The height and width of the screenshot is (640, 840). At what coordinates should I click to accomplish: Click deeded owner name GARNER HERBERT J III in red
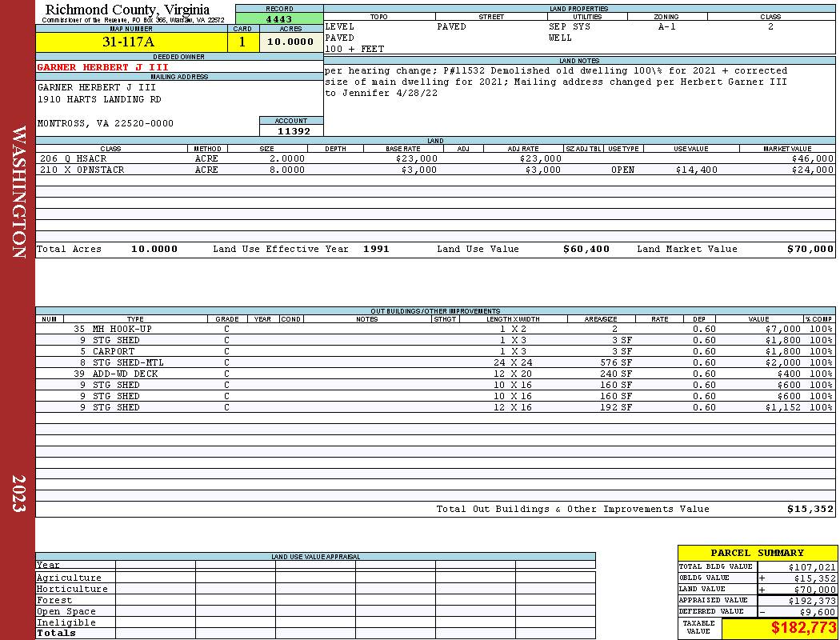tap(103, 67)
